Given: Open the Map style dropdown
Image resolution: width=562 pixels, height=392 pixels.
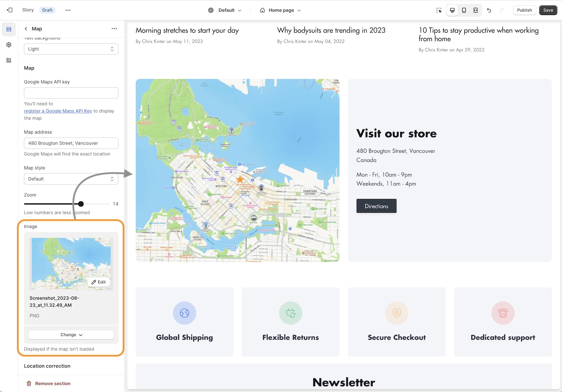Looking at the screenshot, I should pyautogui.click(x=71, y=179).
